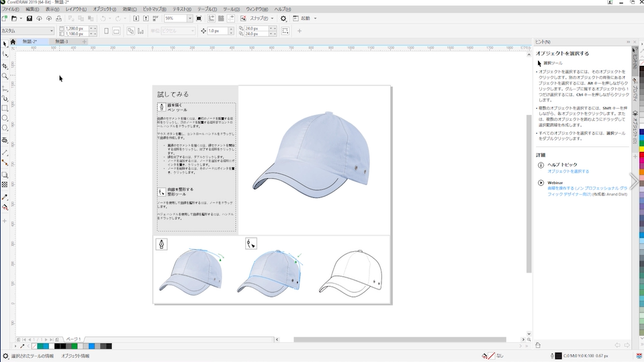The width and height of the screenshot is (644, 362).
Task: Open the Options gear icon
Action: (x=283, y=19)
